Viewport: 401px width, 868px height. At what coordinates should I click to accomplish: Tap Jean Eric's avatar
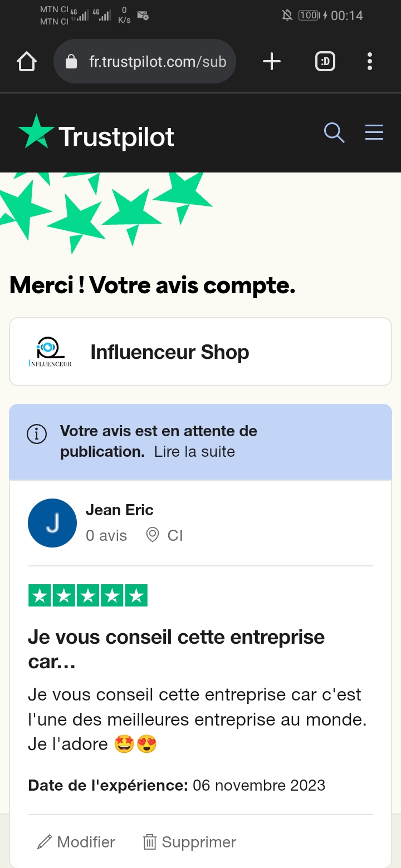click(x=52, y=523)
